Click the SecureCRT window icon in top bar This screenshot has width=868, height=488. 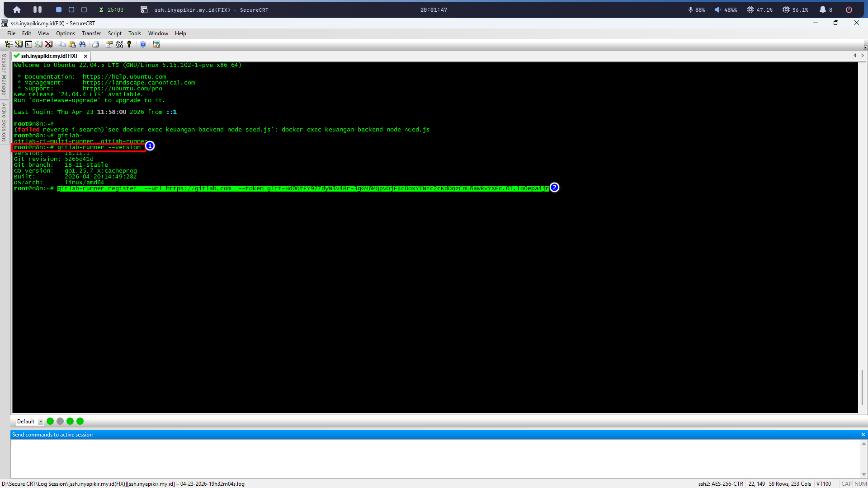144,9
